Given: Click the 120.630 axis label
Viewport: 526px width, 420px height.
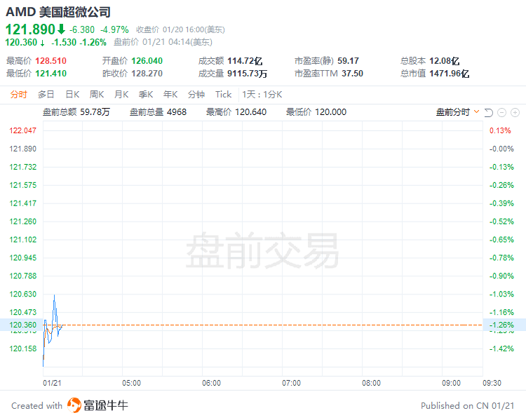Looking at the screenshot, I should click(x=23, y=294).
